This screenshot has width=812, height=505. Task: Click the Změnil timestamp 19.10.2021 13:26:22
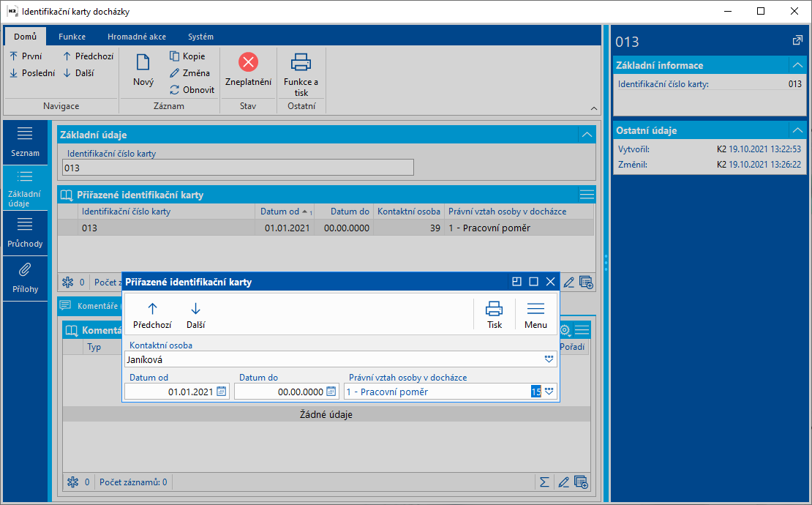click(765, 165)
